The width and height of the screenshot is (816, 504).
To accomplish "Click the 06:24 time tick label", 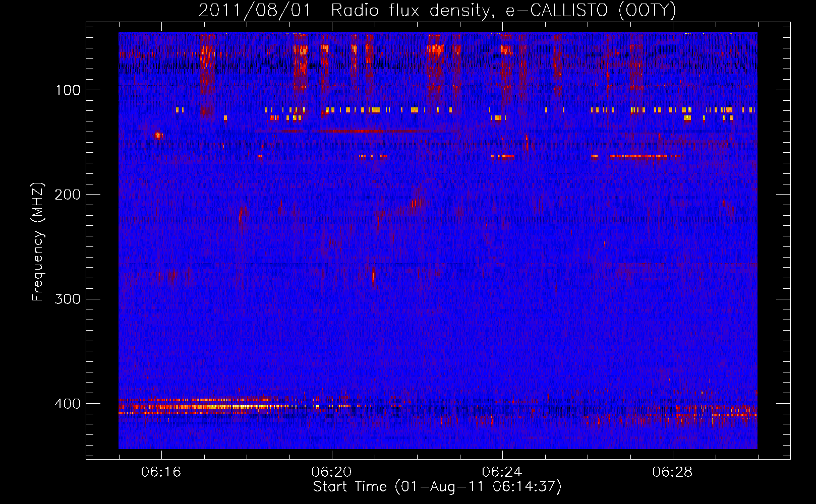I will [502, 472].
